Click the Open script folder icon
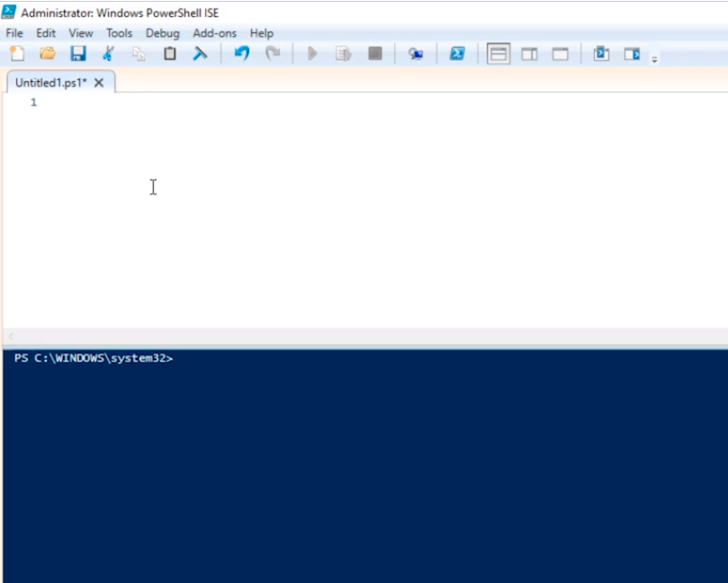 pyautogui.click(x=47, y=54)
